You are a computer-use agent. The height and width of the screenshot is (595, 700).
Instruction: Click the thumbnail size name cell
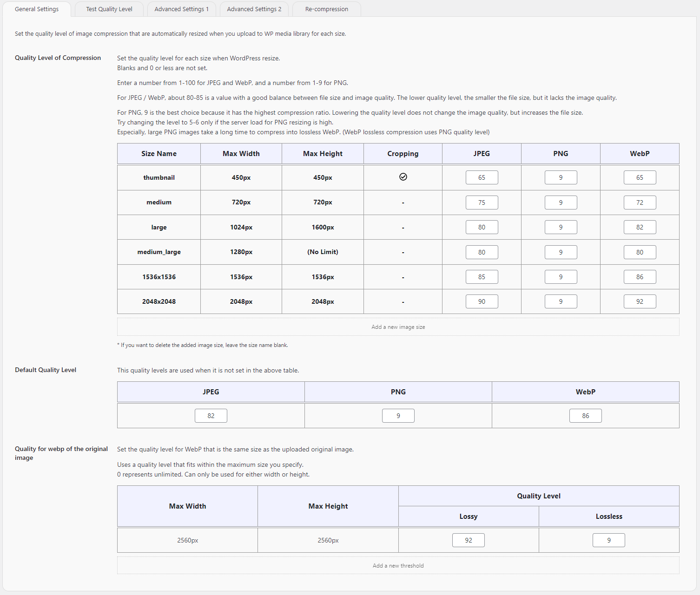click(159, 177)
